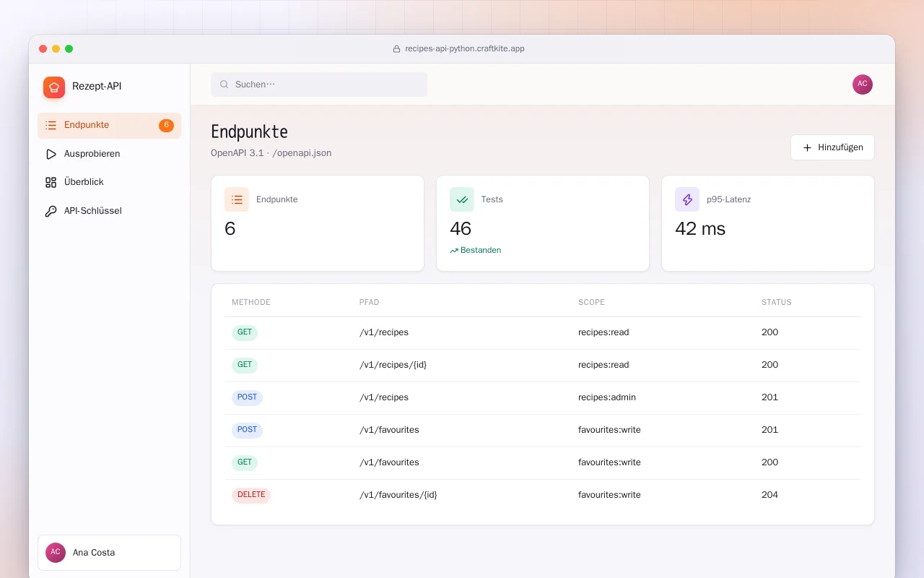Click the DELETE /v1/favourites/{id} row

(x=543, y=496)
